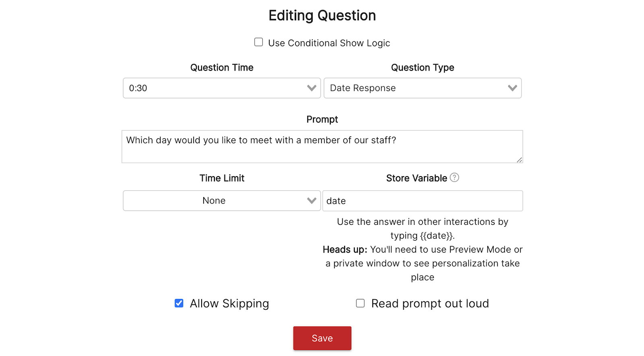Open the dropdown showing 0:30

pyautogui.click(x=217, y=88)
